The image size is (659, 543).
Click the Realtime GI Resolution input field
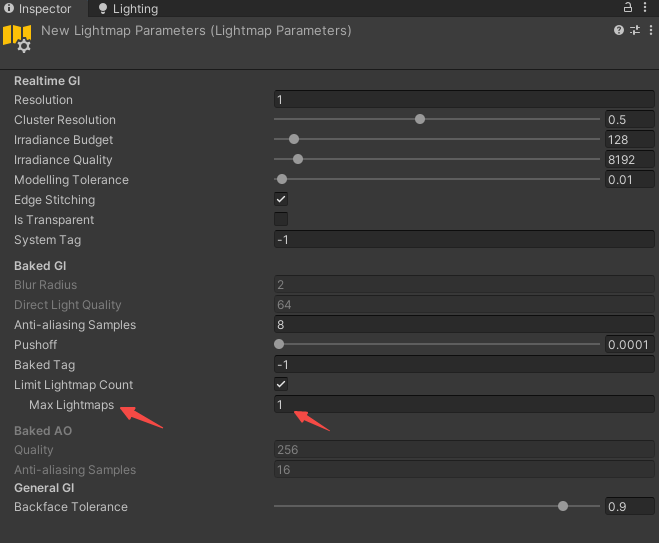[464, 100]
